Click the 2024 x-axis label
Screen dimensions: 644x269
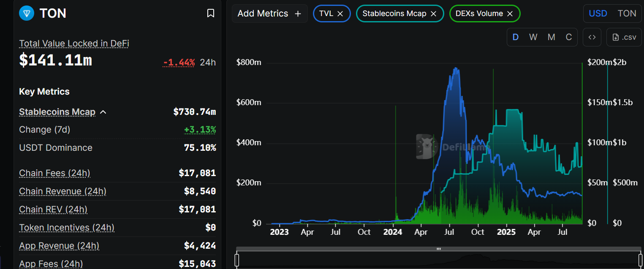pyautogui.click(x=393, y=232)
